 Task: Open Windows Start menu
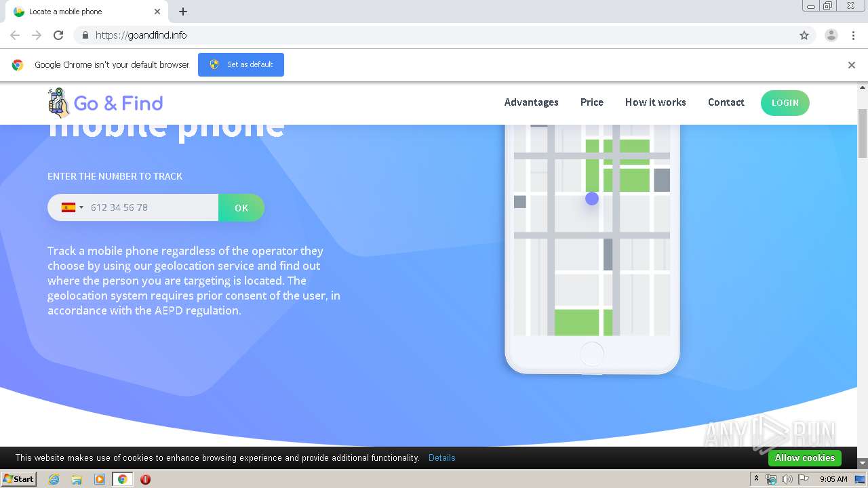click(x=19, y=479)
